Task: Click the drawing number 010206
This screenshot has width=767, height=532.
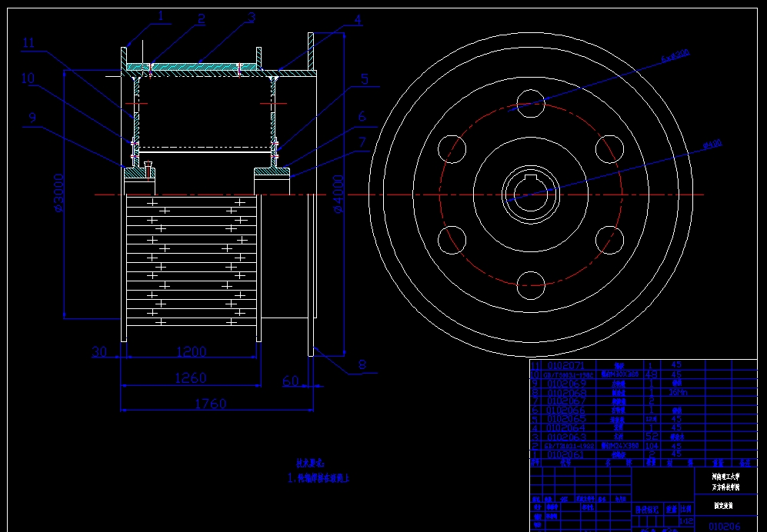Action: tap(725, 527)
